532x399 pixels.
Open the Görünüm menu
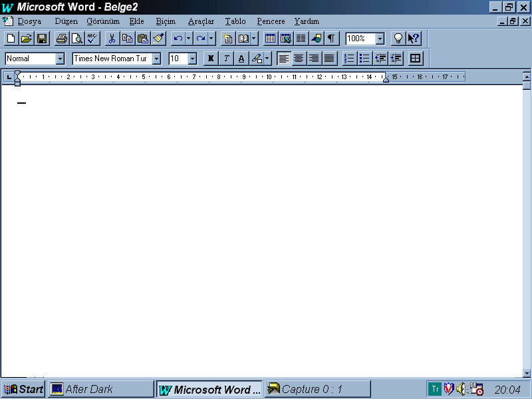pos(103,21)
